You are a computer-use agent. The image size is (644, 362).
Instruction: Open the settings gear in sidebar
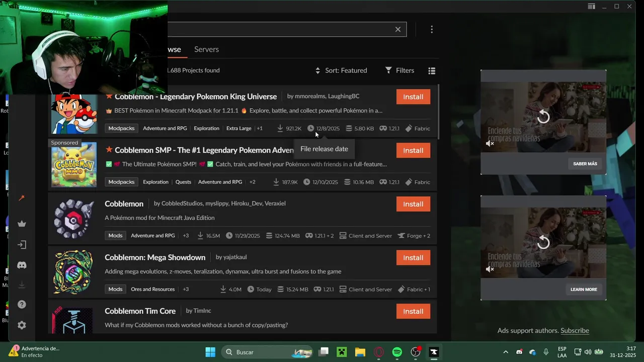pos(22,325)
